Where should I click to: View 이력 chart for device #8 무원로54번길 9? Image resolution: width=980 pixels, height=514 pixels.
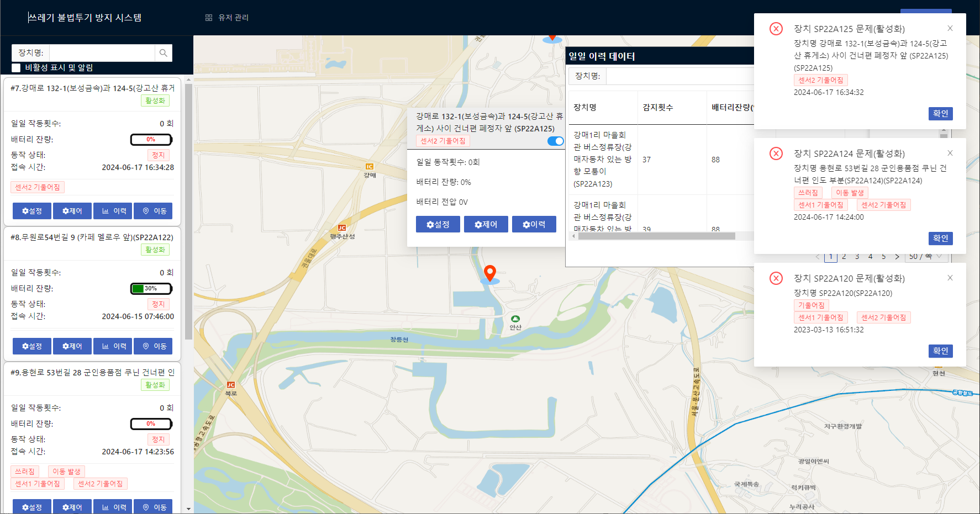(x=113, y=346)
